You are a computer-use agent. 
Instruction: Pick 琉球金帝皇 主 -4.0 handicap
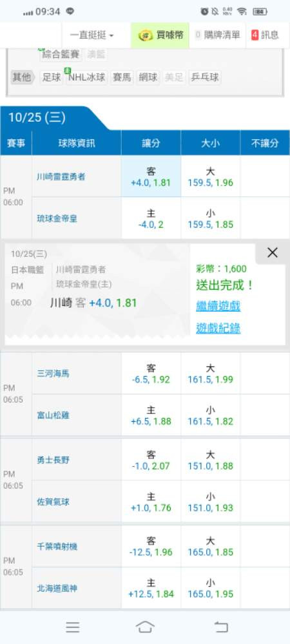[x=151, y=218]
